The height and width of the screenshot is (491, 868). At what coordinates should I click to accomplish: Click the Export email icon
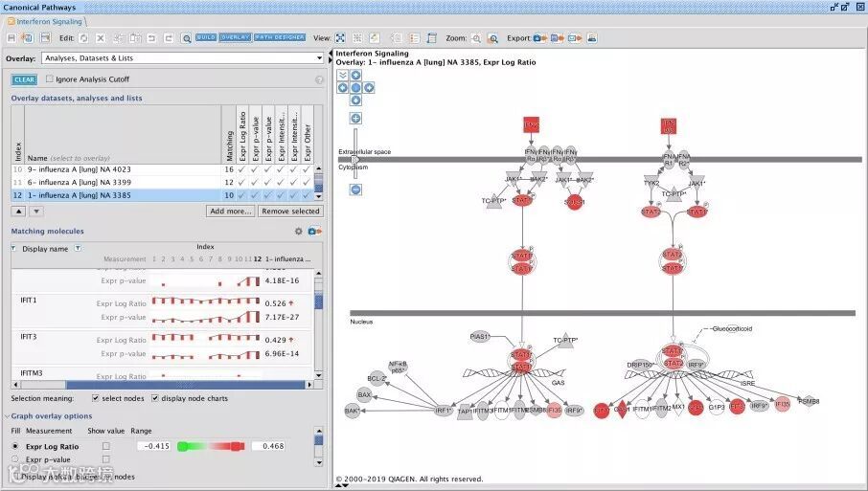coord(575,38)
